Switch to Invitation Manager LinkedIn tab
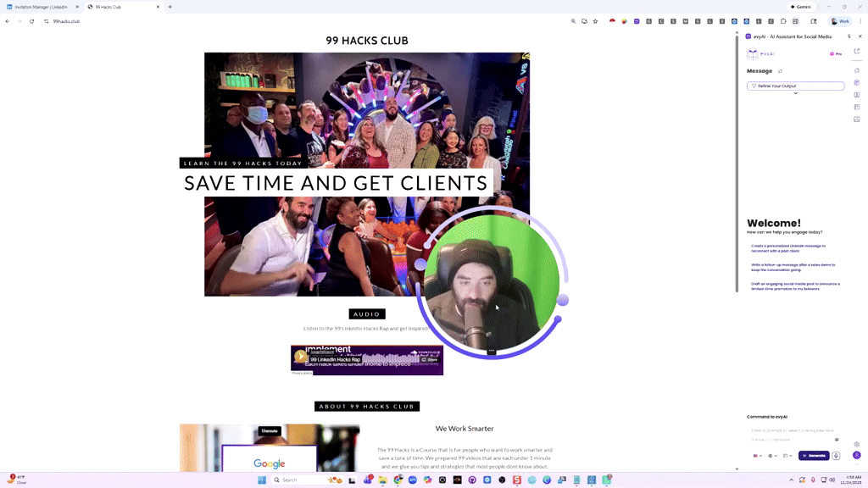This screenshot has width=868, height=488. [41, 7]
